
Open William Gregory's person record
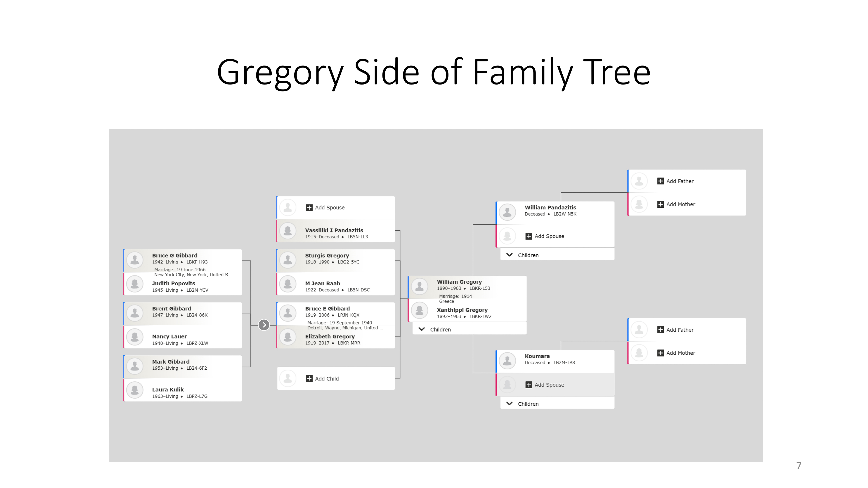[x=459, y=282]
